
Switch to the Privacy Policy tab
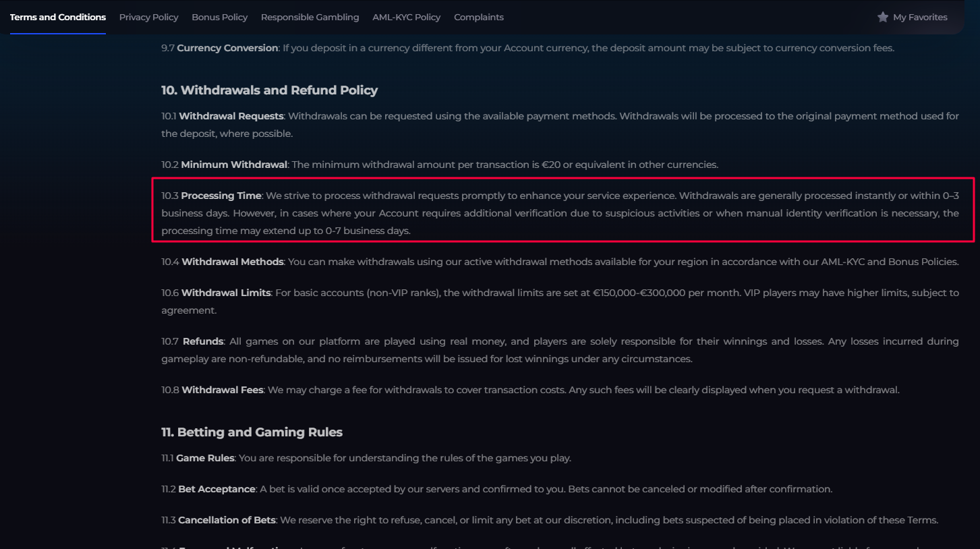[149, 18]
